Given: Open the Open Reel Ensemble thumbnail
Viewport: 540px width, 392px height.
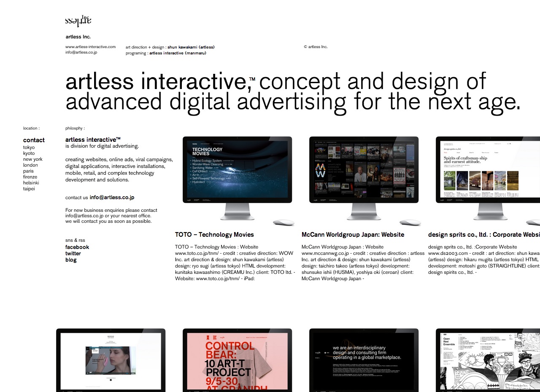Looking at the screenshot, I should click(488, 360).
